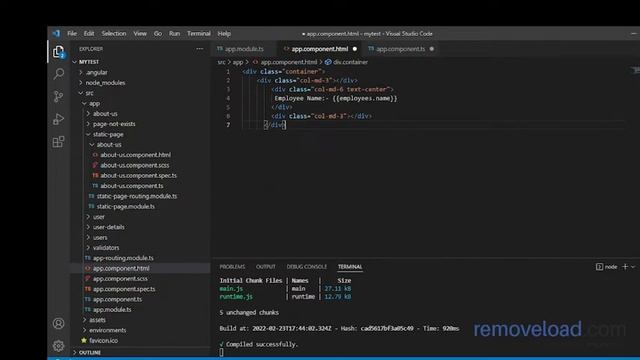This screenshot has width=640, height=360.
Task: Open app-routing.module.ts file
Action: [141, 258]
